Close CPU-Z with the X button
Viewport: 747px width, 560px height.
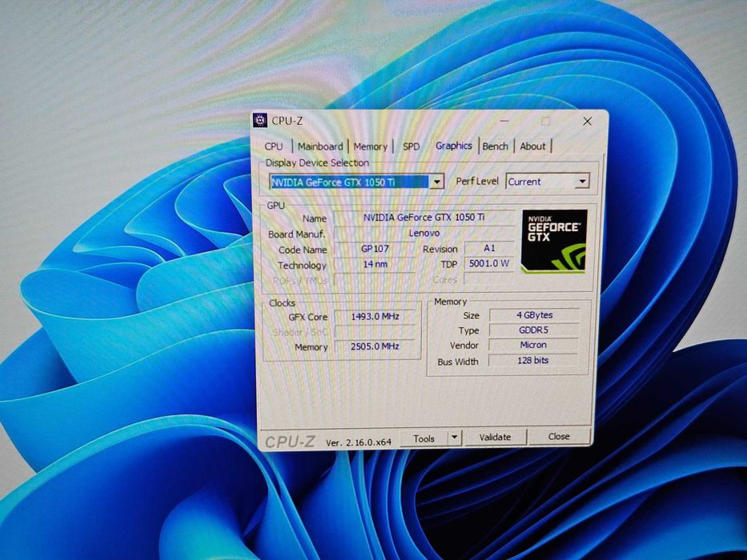coord(588,122)
